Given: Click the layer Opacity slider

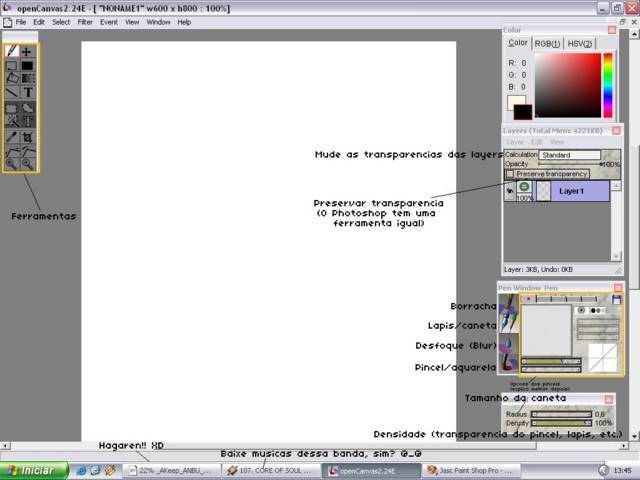Looking at the screenshot, I should [x=570, y=164].
